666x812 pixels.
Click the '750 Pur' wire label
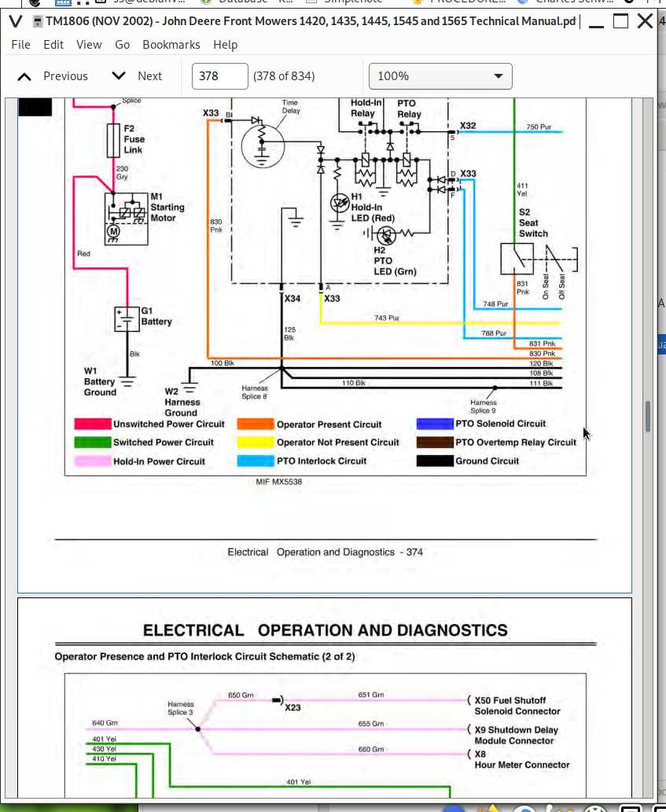click(539, 127)
